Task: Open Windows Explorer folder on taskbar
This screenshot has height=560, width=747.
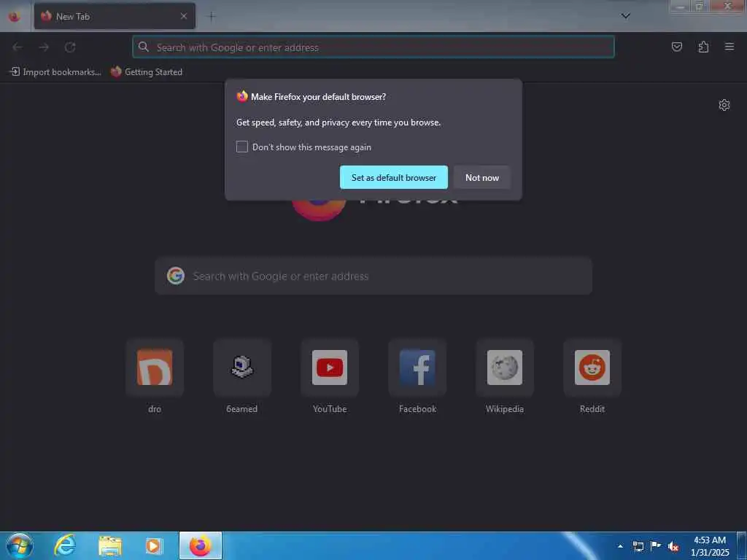Action: [x=110, y=545]
